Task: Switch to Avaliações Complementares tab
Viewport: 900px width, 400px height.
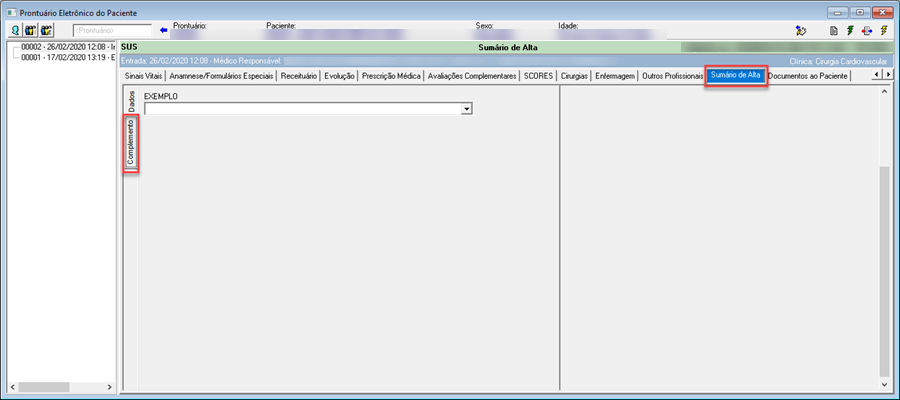Action: point(472,76)
